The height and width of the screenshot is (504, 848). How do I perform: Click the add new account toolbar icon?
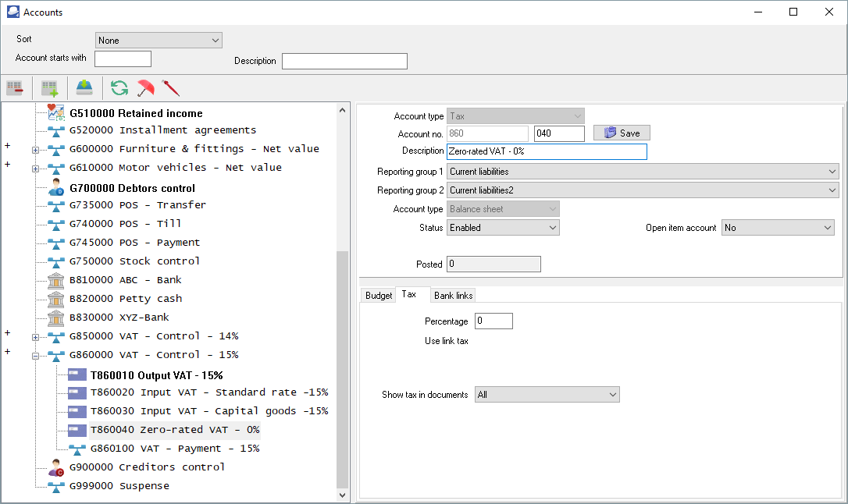(50, 87)
